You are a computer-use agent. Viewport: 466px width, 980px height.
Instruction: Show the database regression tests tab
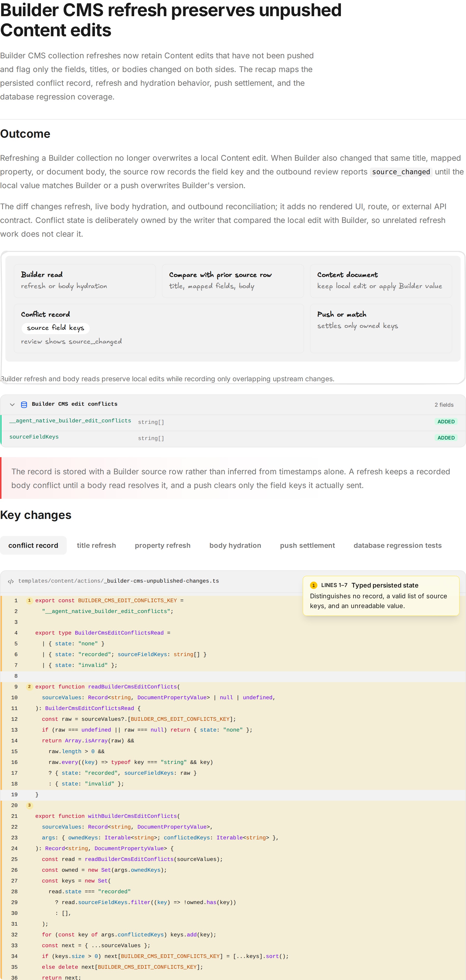[x=398, y=546]
